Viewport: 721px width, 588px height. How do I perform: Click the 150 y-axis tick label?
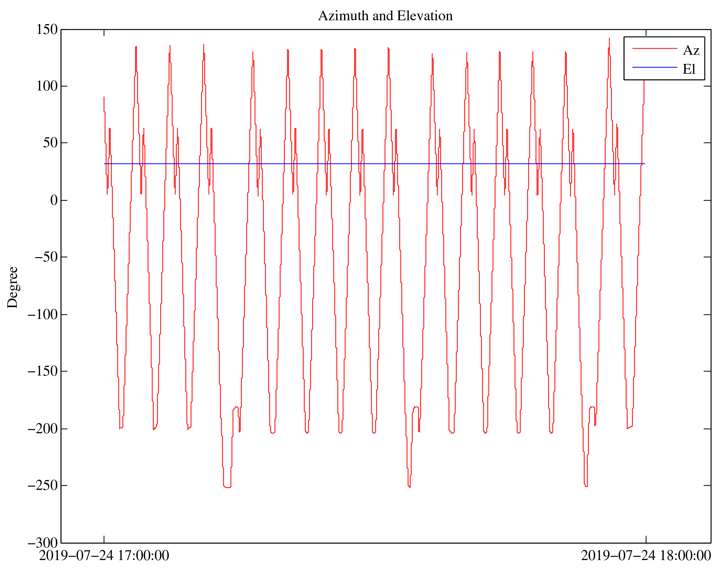(47, 30)
